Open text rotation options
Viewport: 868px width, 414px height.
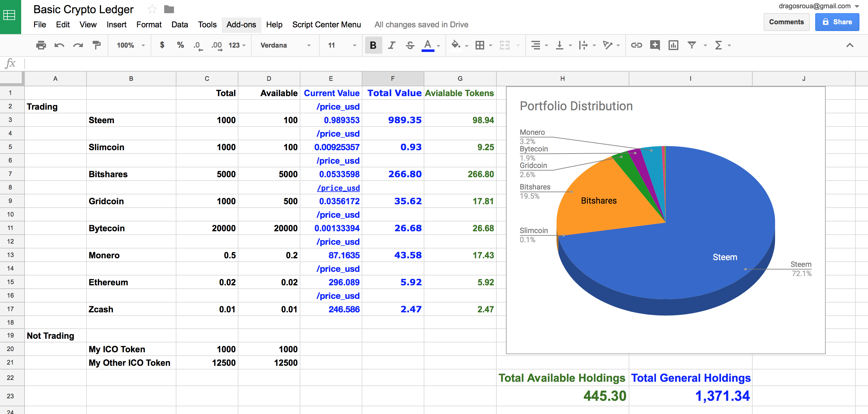(608, 45)
